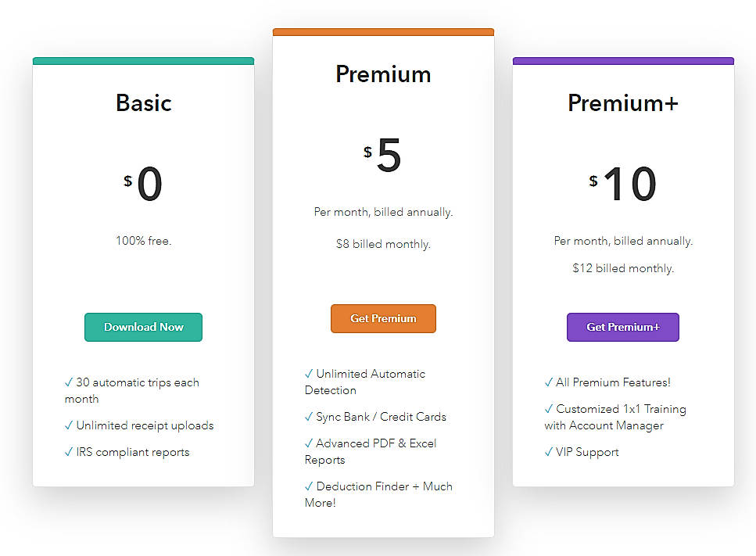
Task: Select the Premium+ plan heading
Action: (x=622, y=102)
